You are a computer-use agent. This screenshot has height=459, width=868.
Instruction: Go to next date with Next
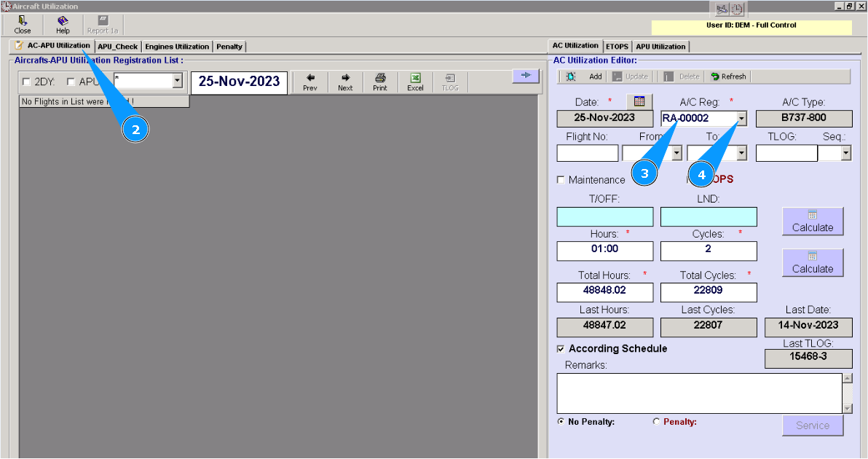345,82
